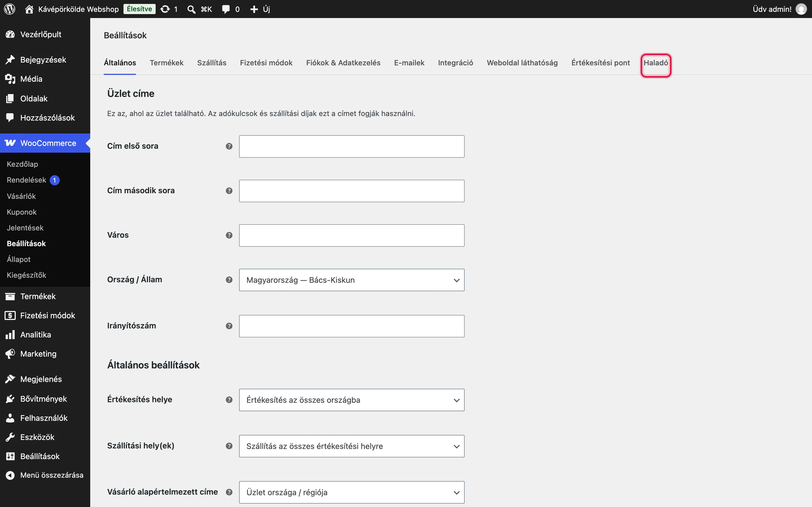This screenshot has width=812, height=507.
Task: Open Analitika in the sidebar
Action: coord(36,335)
